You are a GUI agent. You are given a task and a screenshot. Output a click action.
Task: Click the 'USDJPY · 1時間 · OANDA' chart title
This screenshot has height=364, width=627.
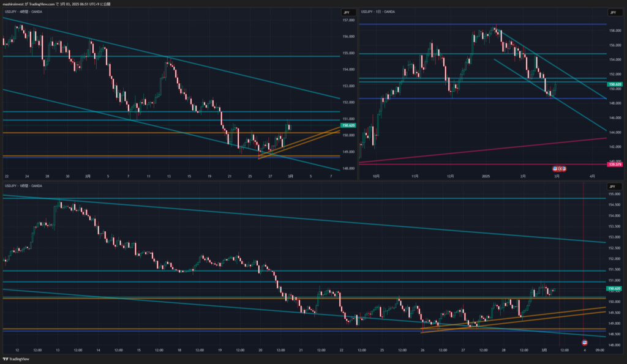(24, 186)
